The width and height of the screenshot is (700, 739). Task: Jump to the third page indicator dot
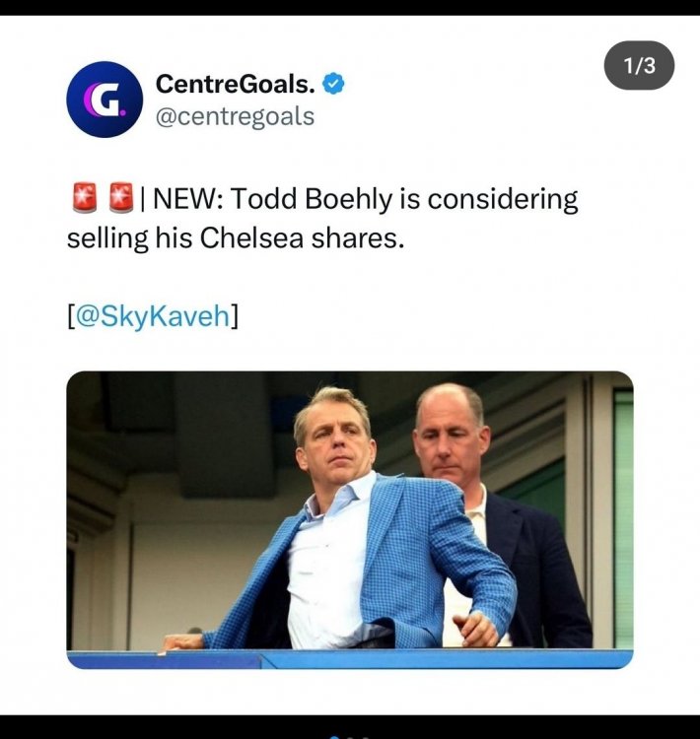coord(365,736)
